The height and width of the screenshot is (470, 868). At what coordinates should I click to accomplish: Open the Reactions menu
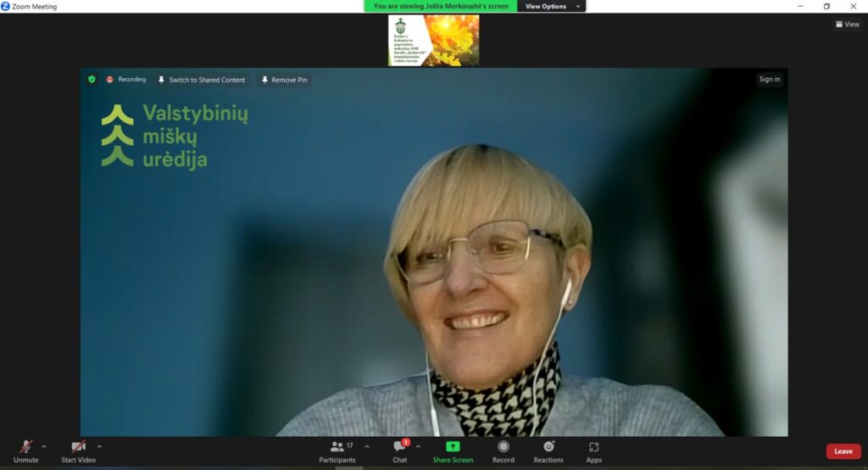(x=548, y=447)
